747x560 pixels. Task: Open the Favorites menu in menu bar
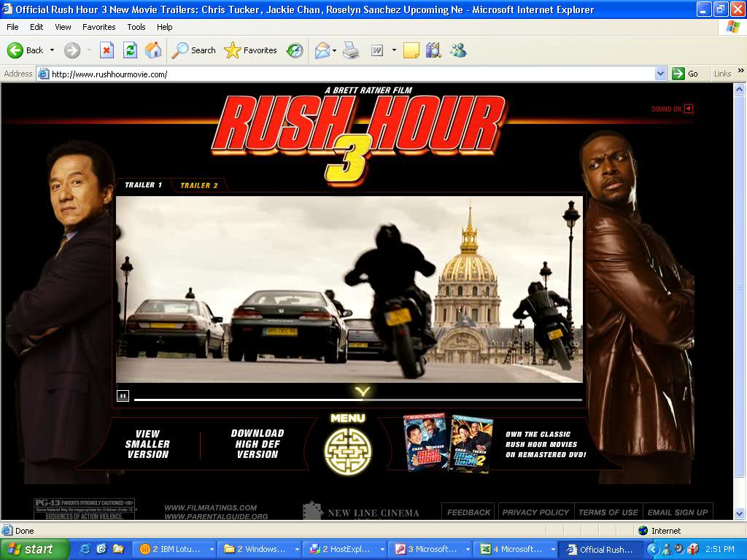98,27
